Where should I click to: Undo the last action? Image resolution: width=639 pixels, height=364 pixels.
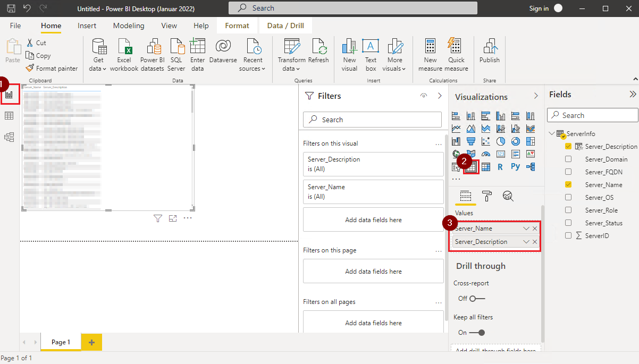pyautogui.click(x=27, y=9)
